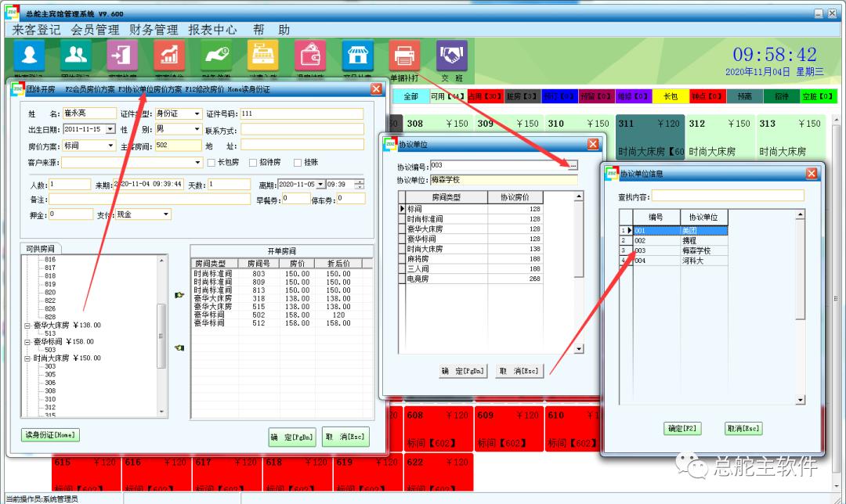Click the blue storefront toolbar icon
This screenshot has height=504, width=846.
(357, 56)
